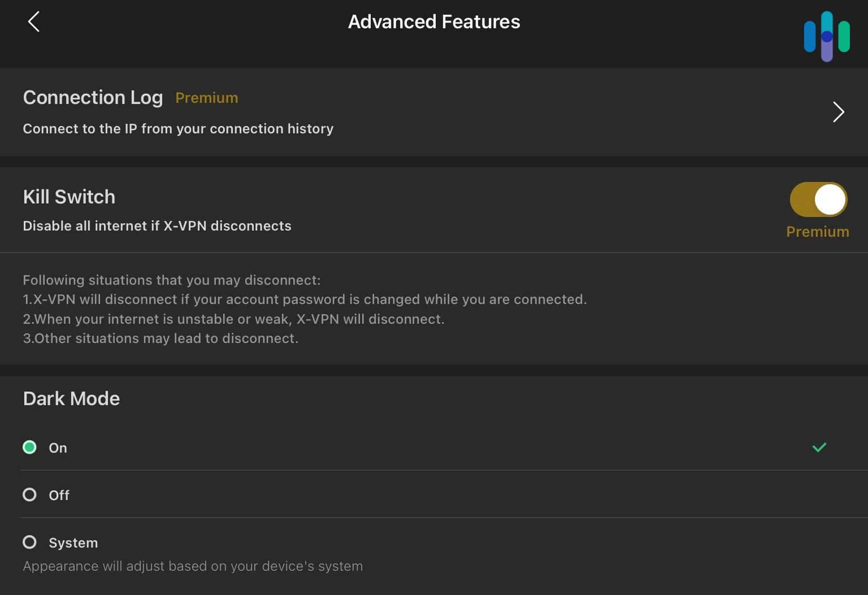Open the Dark Mode section heading
Screen dimensions: 868x595
71,398
